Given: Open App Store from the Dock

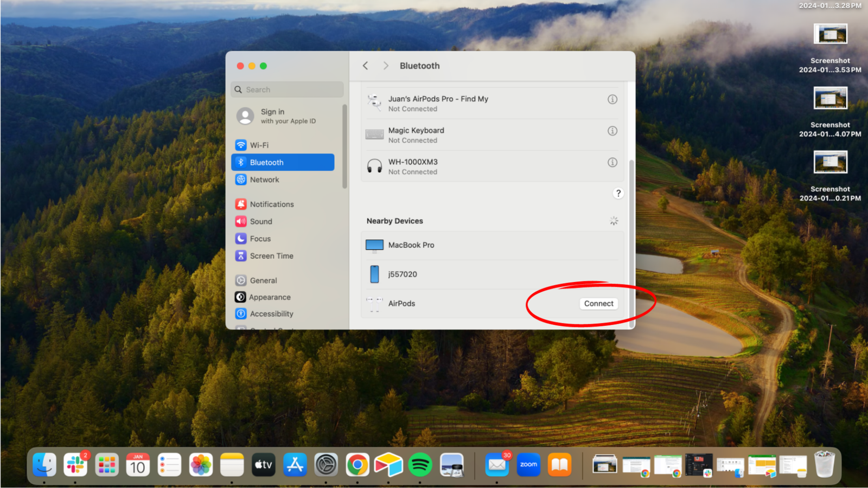Looking at the screenshot, I should (295, 465).
